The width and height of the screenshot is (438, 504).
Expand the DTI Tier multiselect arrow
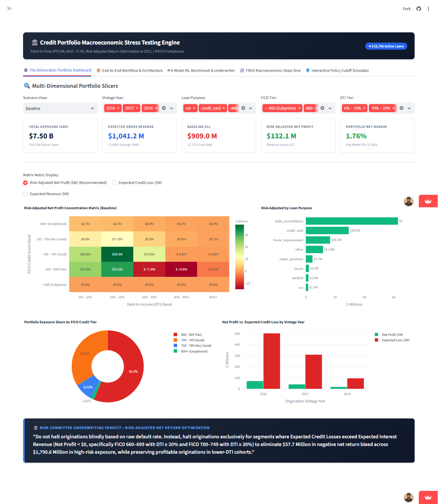[409, 108]
